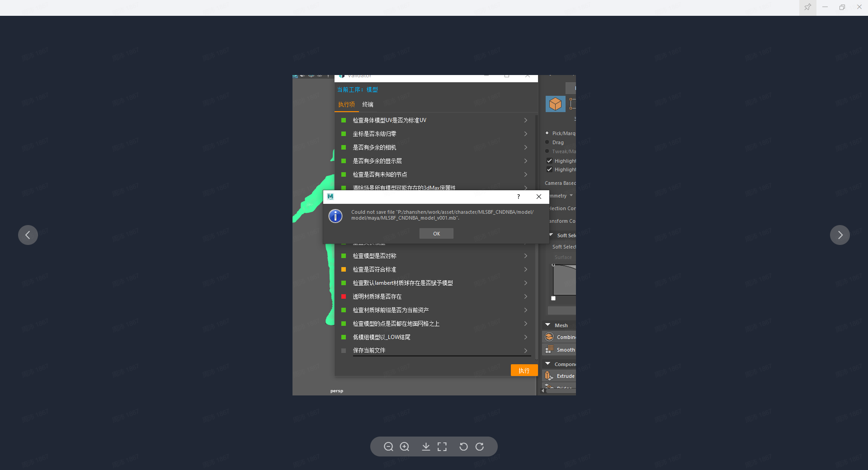
Task: Select the 低模组模型以_LOW结尾 item
Action: [x=382, y=337]
